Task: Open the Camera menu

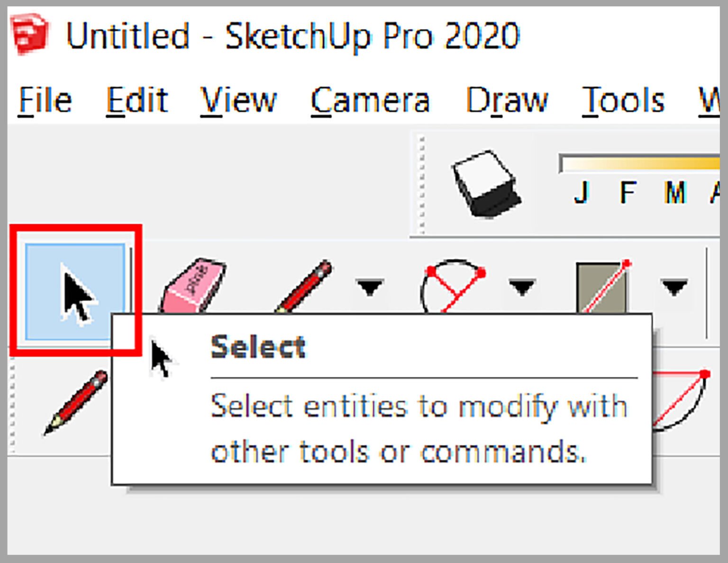Action: 371,100
